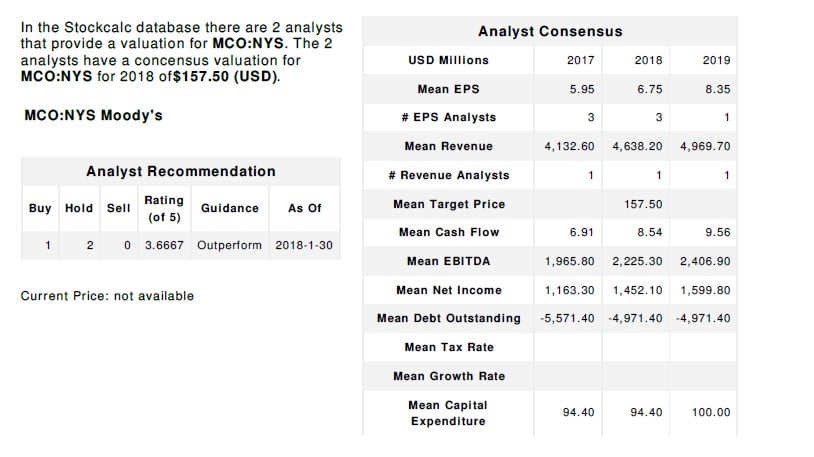Viewport: 814px width, 457px height.
Task: Click the Analyst Recommendation table heading
Action: coord(181,171)
